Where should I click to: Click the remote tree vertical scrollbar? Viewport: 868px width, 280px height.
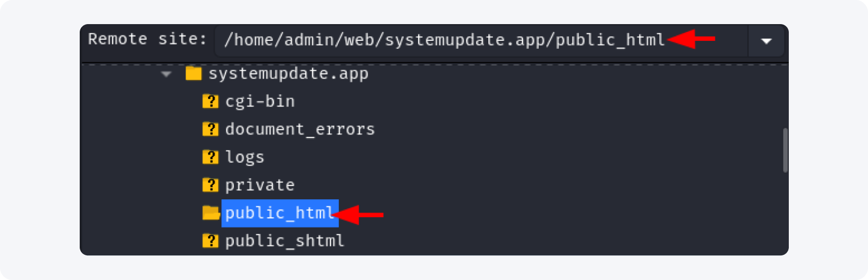pos(785,150)
